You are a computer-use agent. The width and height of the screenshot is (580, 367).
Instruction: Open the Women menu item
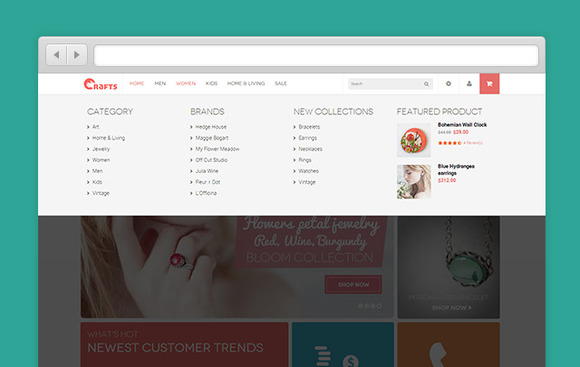[x=186, y=84]
